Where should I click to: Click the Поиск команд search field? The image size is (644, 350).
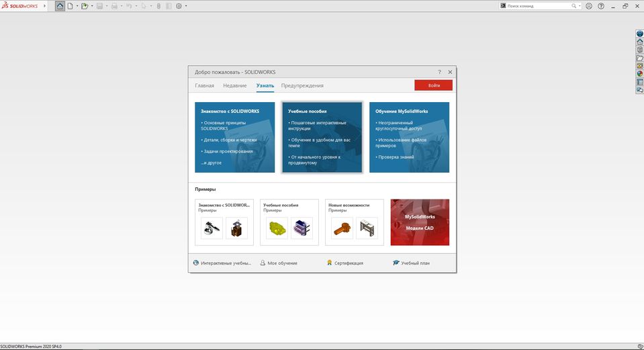tap(541, 6)
